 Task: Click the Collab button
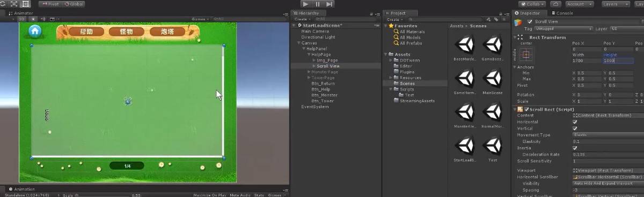(532, 4)
